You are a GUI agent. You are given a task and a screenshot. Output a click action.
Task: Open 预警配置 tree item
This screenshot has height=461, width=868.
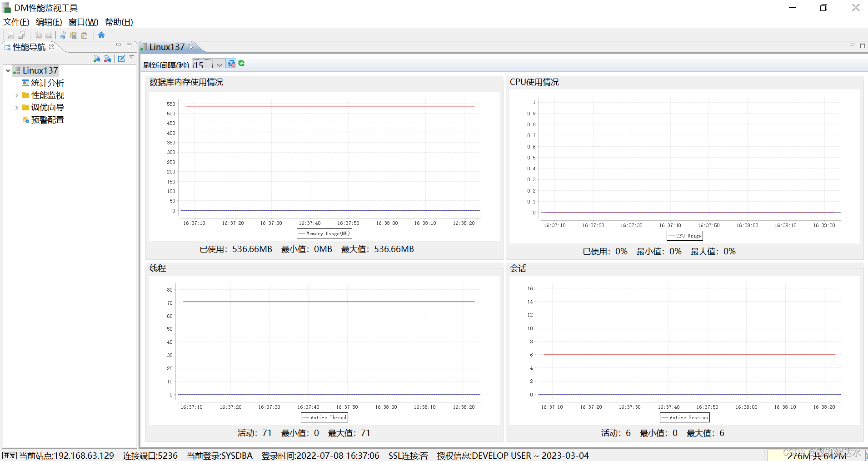[x=48, y=120]
